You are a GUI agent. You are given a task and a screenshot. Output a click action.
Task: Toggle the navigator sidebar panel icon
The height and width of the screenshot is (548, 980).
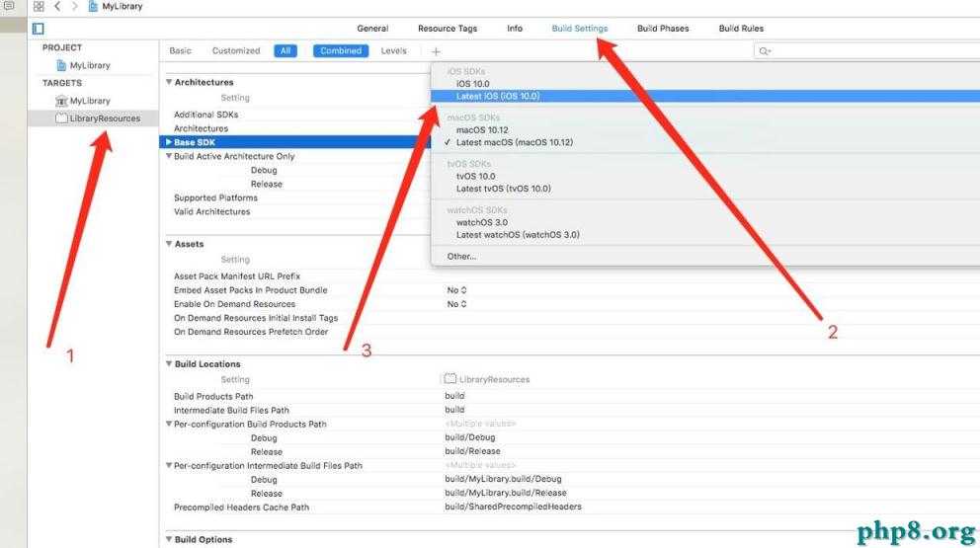(39, 28)
